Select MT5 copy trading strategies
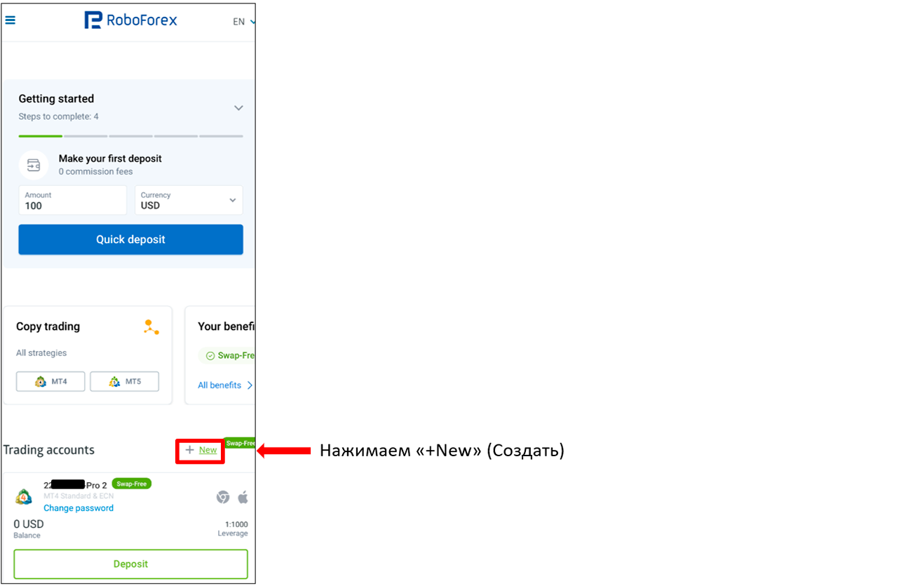This screenshot has width=899, height=588. 124,382
